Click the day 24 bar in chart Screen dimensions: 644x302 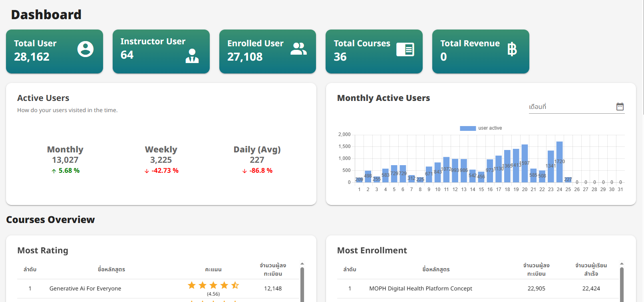[x=559, y=162]
